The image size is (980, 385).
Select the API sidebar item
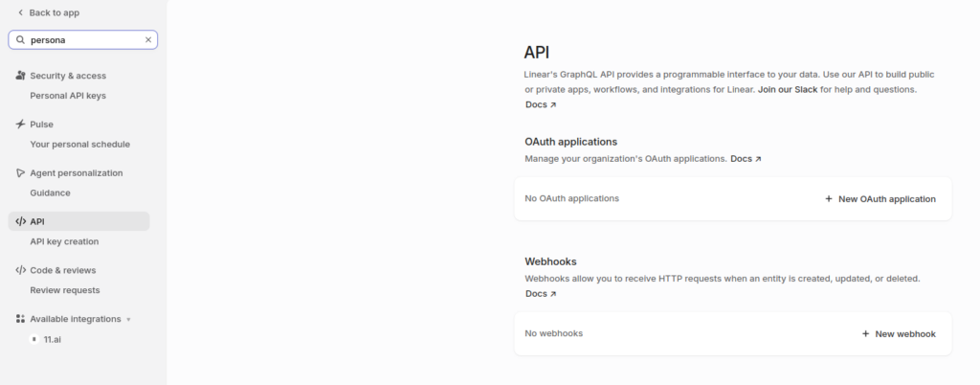pyautogui.click(x=78, y=221)
